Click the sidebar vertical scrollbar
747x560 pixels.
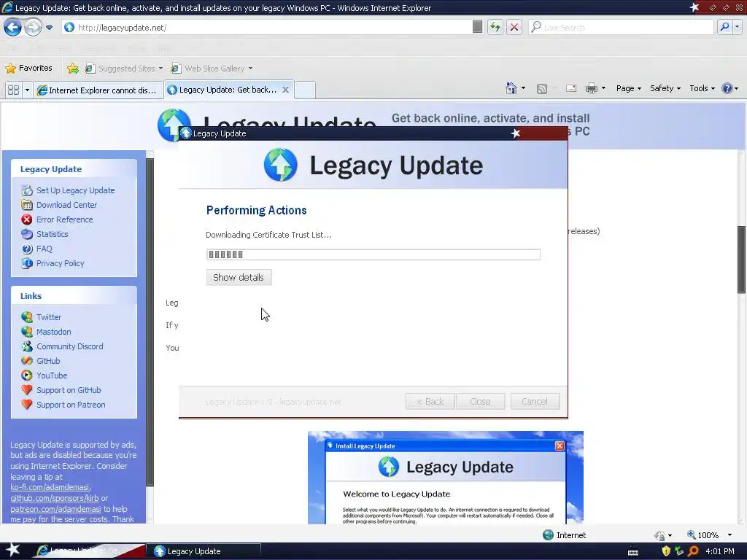pyautogui.click(x=150, y=322)
